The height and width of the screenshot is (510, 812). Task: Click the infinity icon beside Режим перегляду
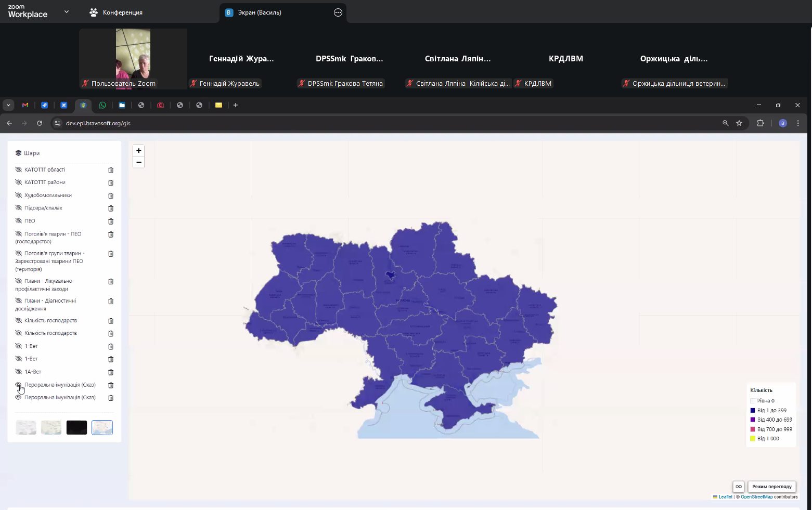point(738,487)
